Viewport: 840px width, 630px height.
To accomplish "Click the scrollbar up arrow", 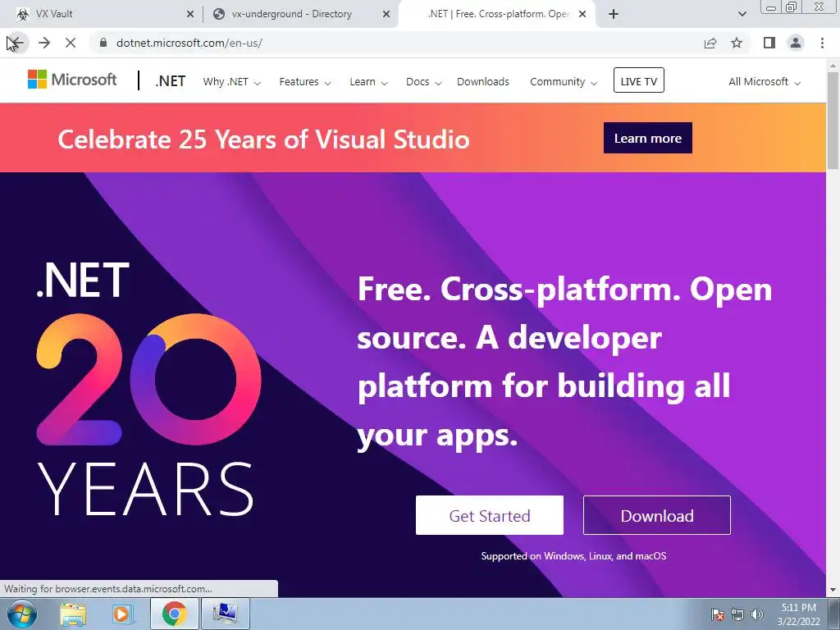I will [x=833, y=66].
